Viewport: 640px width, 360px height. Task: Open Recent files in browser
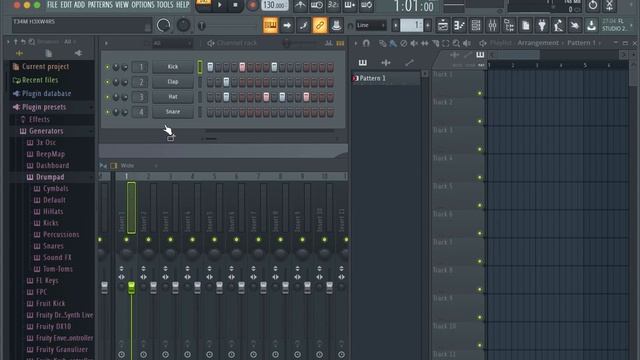pyautogui.click(x=40, y=80)
